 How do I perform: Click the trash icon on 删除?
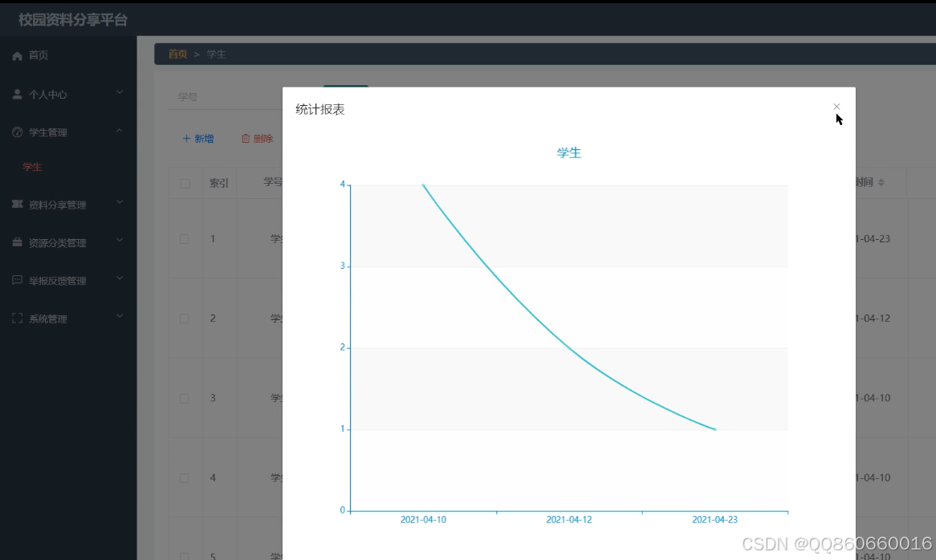coord(246,138)
